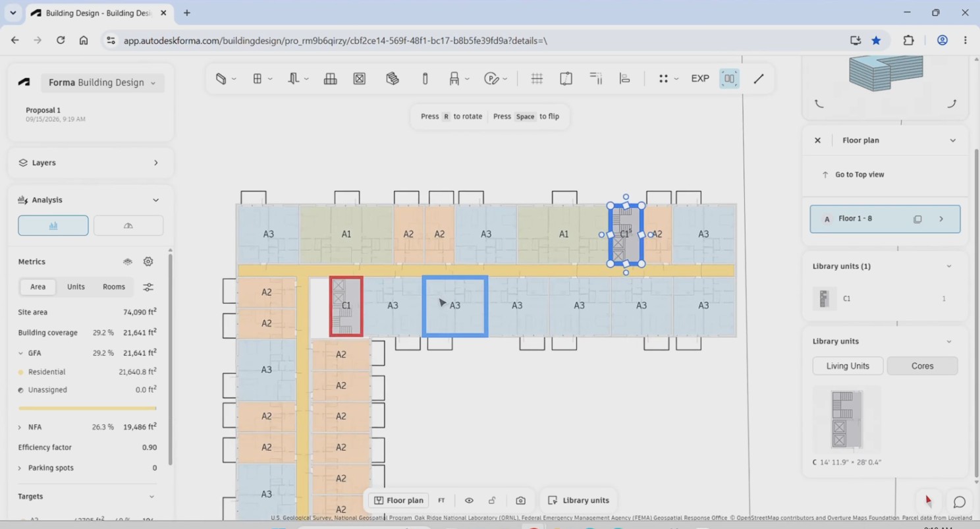Click the elevator shaft tool icon
The image size is (980, 529).
click(359, 79)
